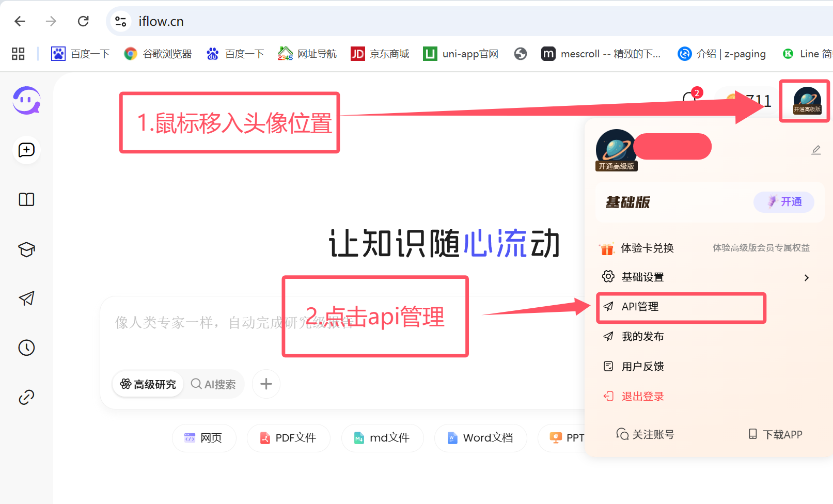Image resolution: width=833 pixels, height=504 pixels.
Task: Enable AI搜索 mode
Action: (213, 384)
